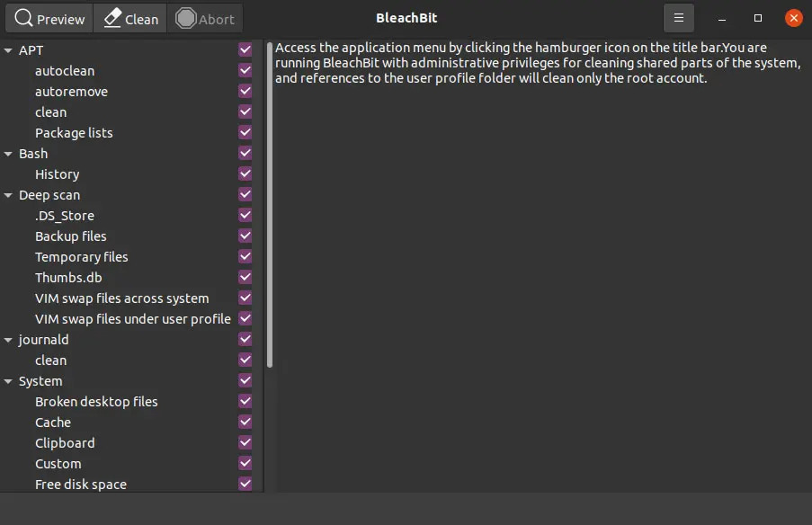Image resolution: width=812 pixels, height=525 pixels.
Task: Collapse the System tree branch
Action: (x=9, y=380)
